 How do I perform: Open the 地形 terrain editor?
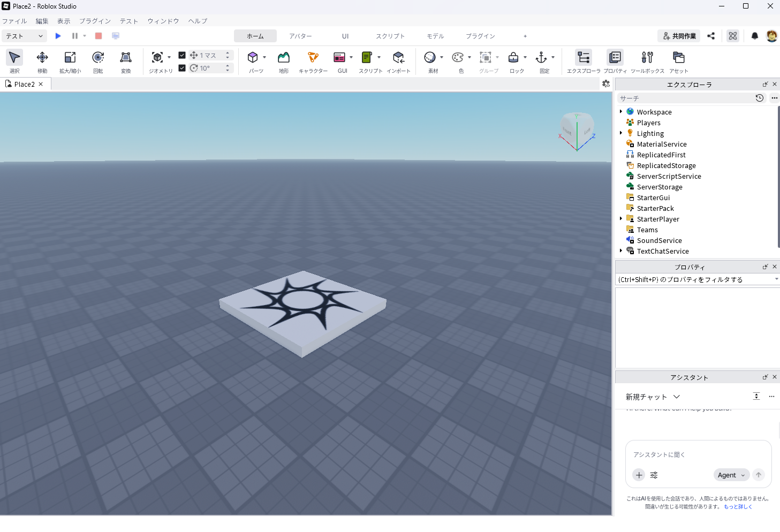pyautogui.click(x=284, y=61)
